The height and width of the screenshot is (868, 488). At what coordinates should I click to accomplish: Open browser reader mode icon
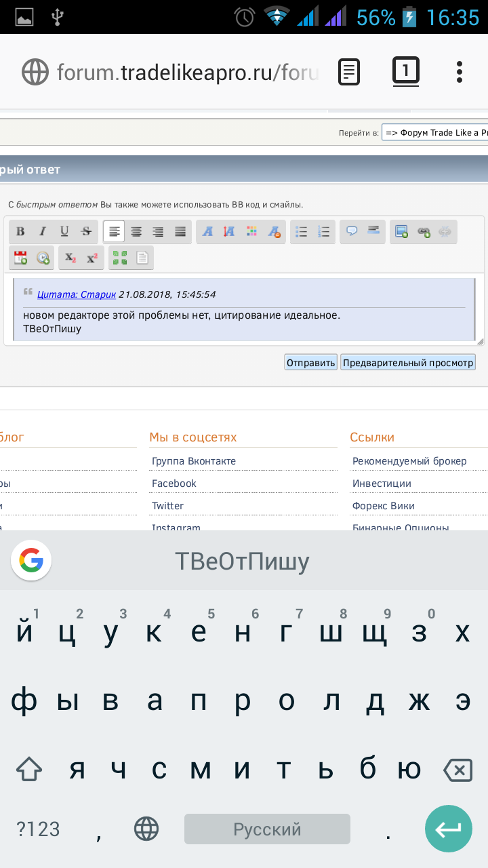point(349,72)
